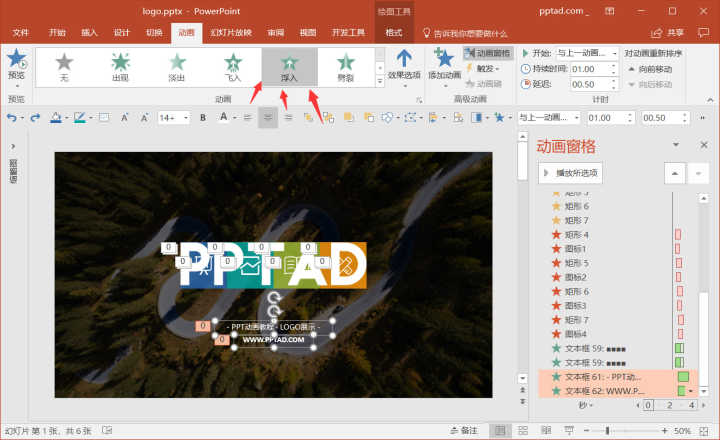Screen dimensions: 720x440
Task: Open the Trigger (触发) dropdown
Action: [484, 68]
